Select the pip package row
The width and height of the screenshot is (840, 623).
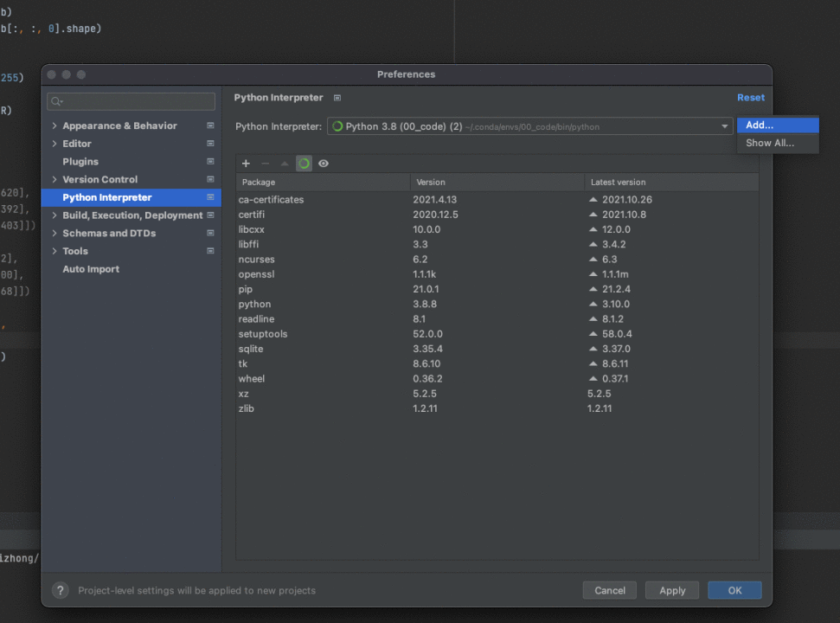tap(497, 289)
